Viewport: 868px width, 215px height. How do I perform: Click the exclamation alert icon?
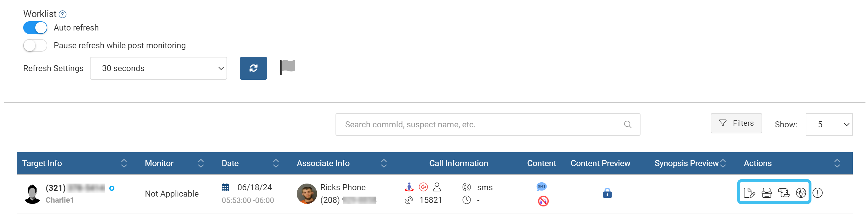[x=817, y=193]
